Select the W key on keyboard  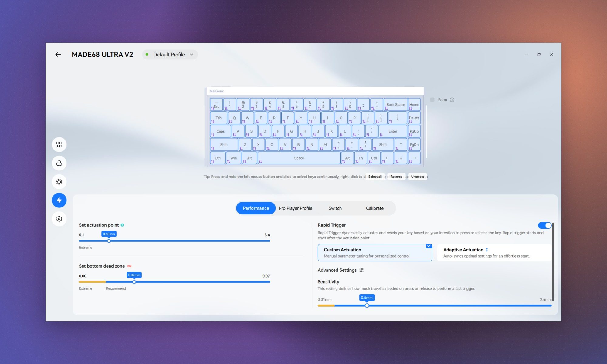click(248, 118)
